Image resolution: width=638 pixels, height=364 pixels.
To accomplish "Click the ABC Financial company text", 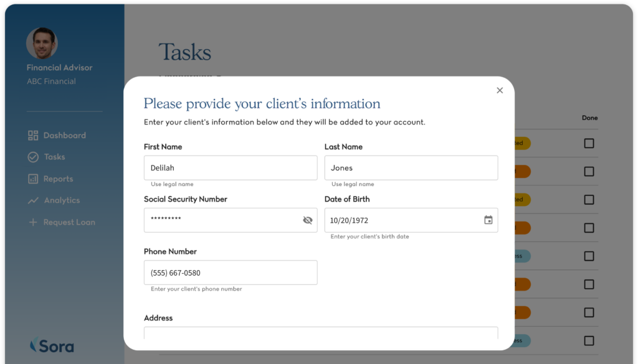I will click(51, 82).
